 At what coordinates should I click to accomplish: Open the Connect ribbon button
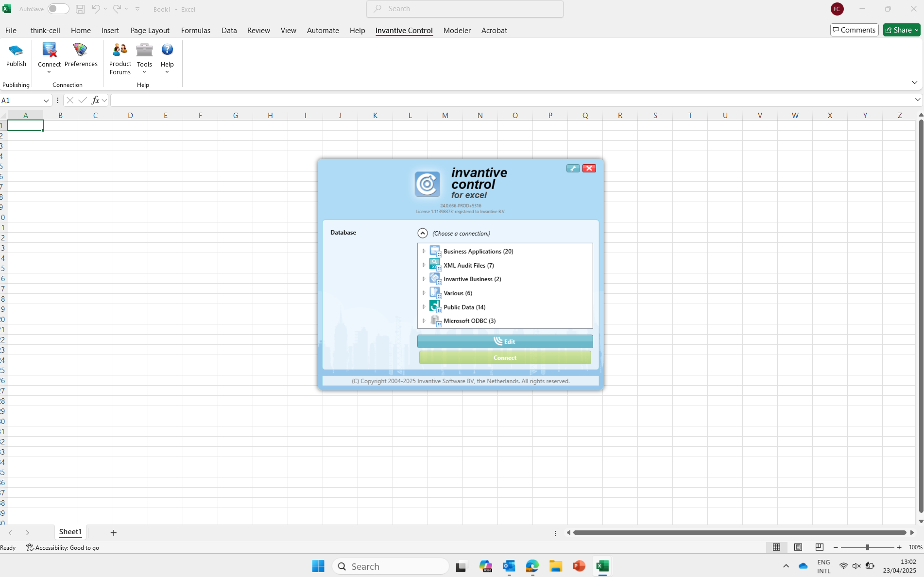(49, 58)
